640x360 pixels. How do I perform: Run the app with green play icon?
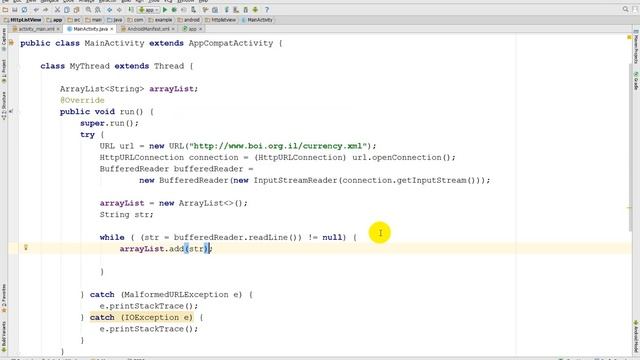pos(165,10)
